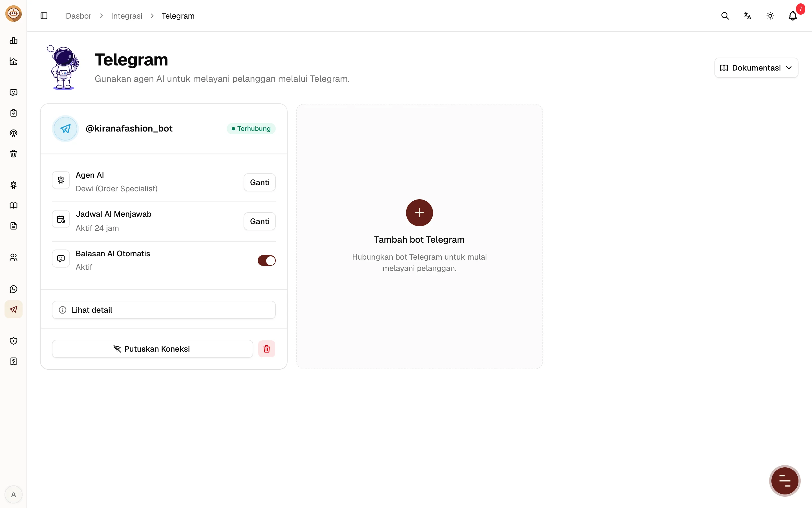Screen dimensions: 812x508
Task: Click the plus button to add bot
Action: click(420, 213)
